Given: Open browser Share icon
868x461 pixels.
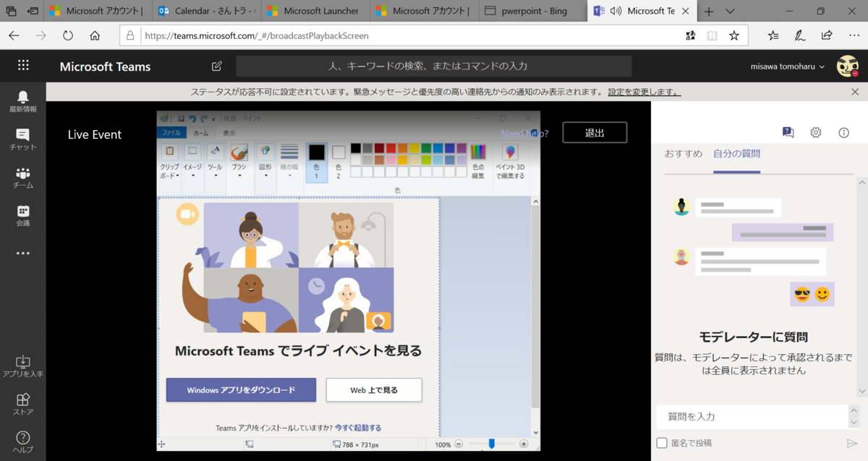Looking at the screenshot, I should 827,35.
